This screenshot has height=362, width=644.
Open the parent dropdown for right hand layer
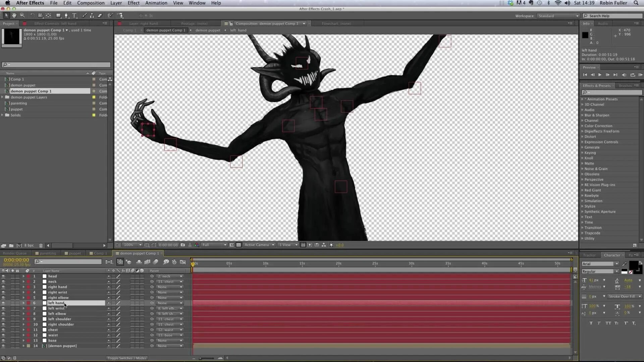point(170,287)
